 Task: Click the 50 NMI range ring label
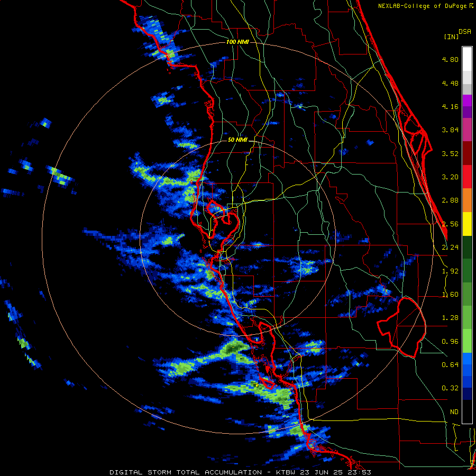pos(237,140)
